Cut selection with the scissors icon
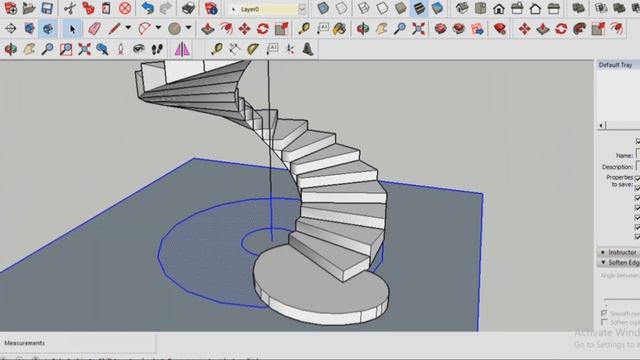 click(70, 8)
